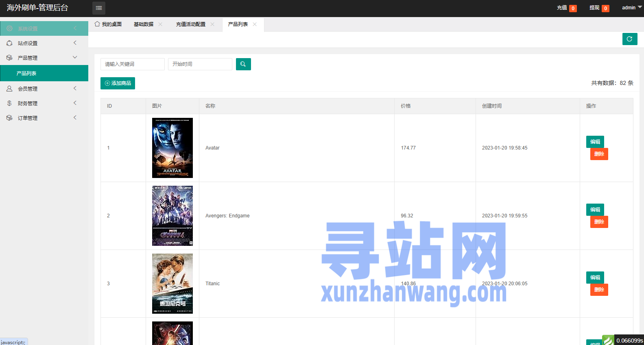Click the 财务管理 dollar icon
This screenshot has width=644, height=345.
(x=9, y=103)
